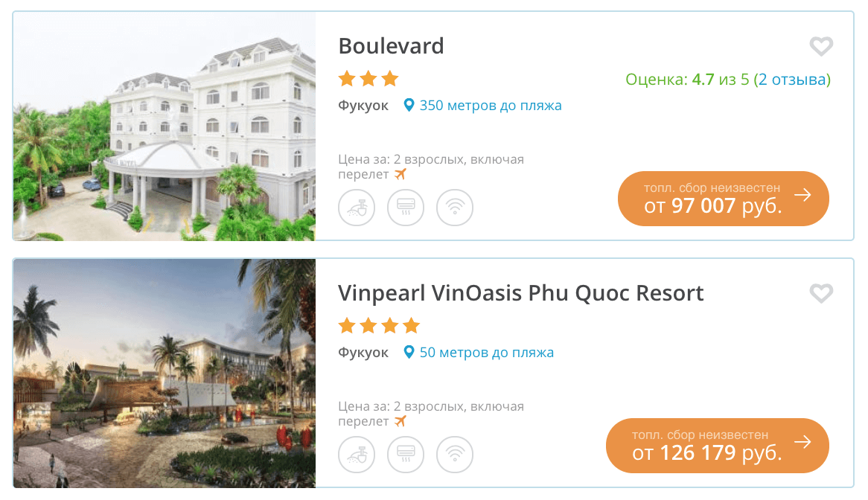Click the Wi-Fi icon for Boulevard hotel
The width and height of the screenshot is (868, 500).
pyautogui.click(x=454, y=207)
